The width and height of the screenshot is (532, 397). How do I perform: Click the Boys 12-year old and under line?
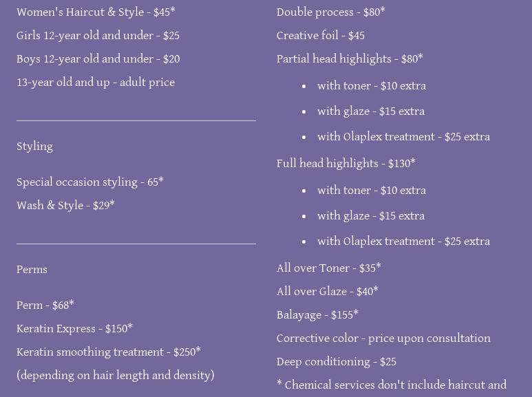(98, 59)
